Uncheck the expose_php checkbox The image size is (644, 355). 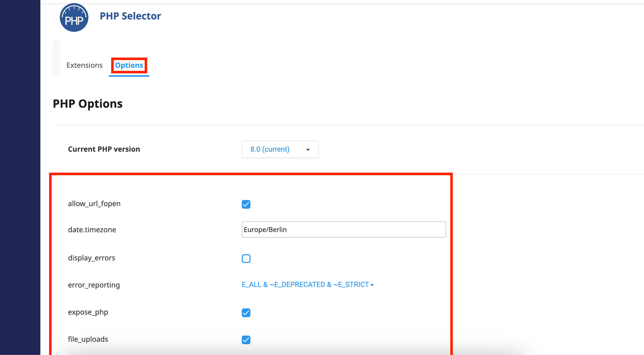[x=246, y=313]
